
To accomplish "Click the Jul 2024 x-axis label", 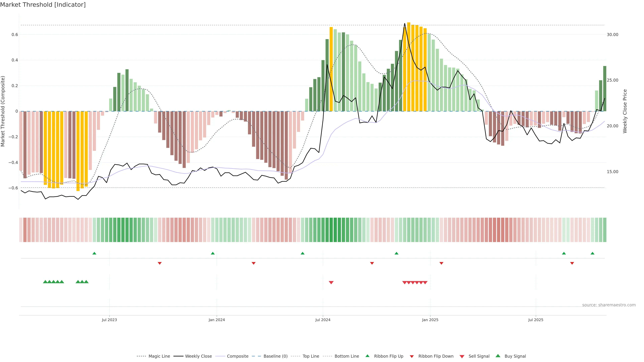I will [x=323, y=320].
